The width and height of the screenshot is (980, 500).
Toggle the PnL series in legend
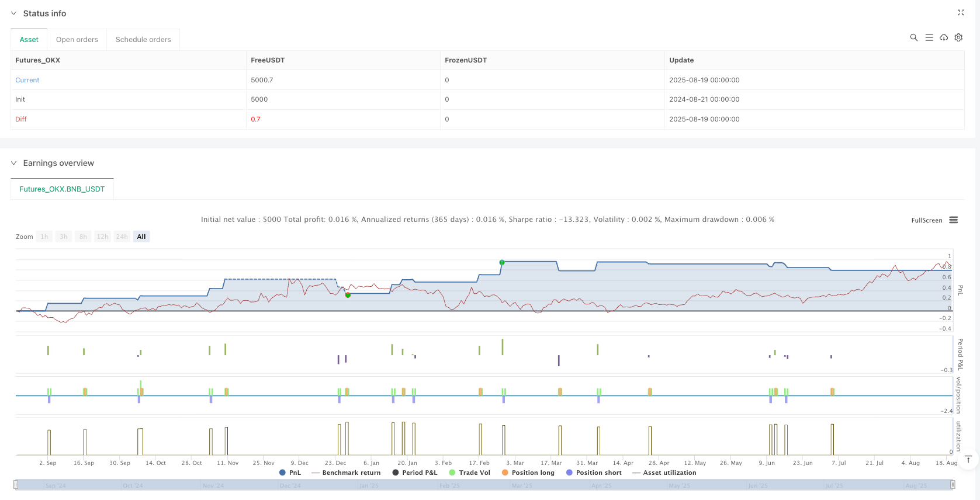pos(290,473)
